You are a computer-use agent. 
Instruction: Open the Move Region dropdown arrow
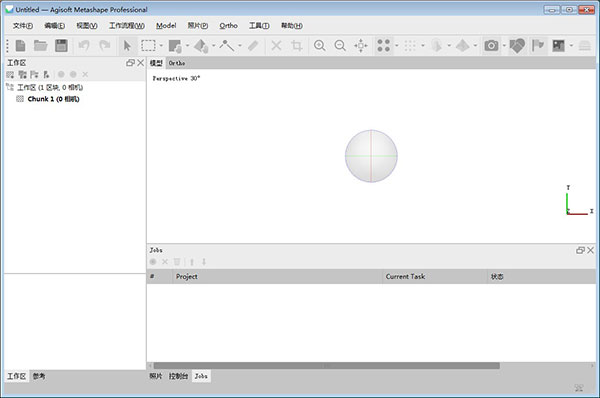pos(187,46)
